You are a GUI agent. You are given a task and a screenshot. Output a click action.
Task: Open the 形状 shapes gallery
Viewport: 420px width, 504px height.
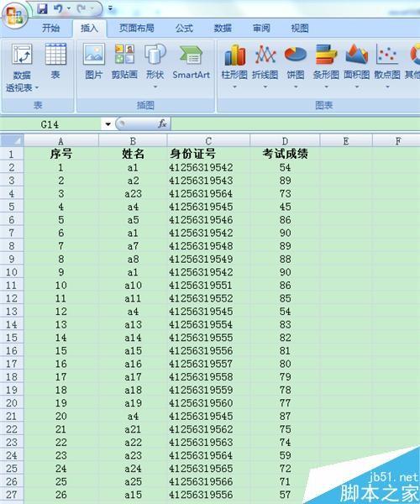point(155,61)
